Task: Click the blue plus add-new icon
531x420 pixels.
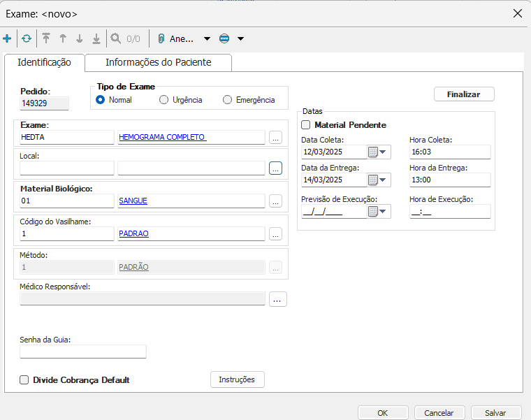Action: (7, 38)
